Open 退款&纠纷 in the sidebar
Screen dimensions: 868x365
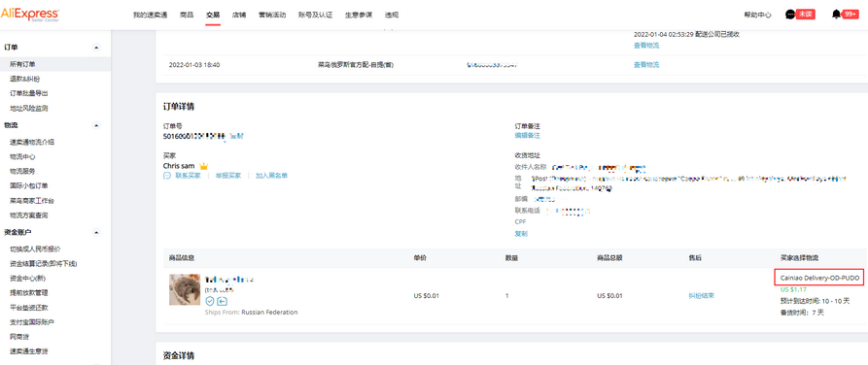click(x=25, y=79)
